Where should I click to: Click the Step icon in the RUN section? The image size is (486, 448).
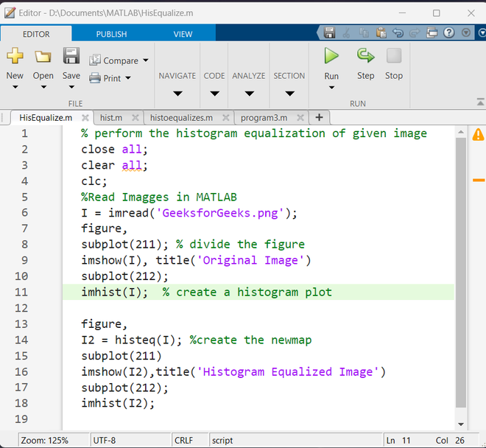[x=365, y=56]
